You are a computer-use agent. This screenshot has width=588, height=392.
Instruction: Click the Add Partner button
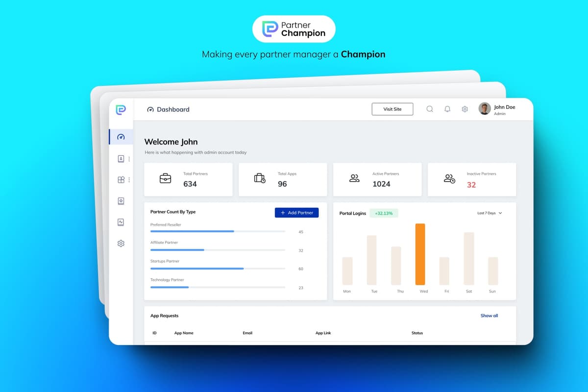click(x=296, y=213)
